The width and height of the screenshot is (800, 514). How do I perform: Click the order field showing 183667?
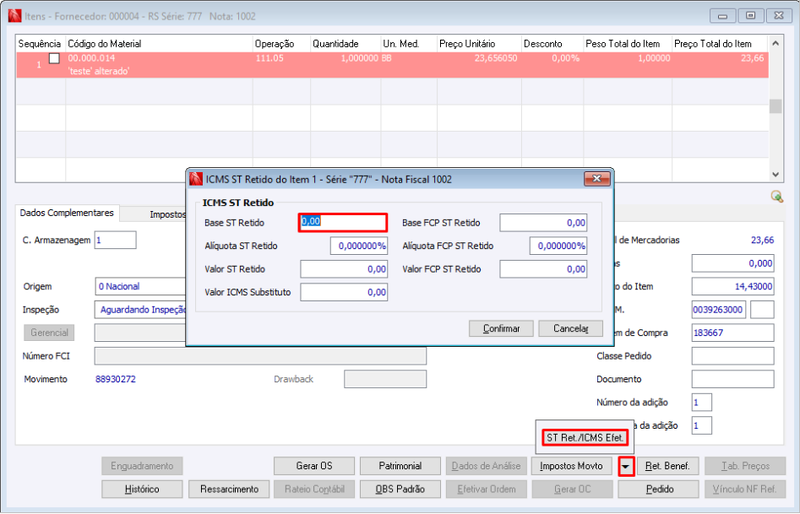coord(733,333)
